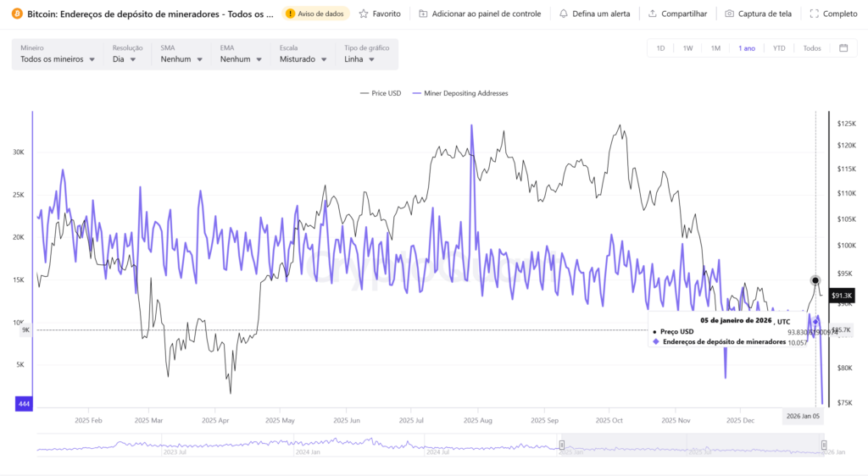Click the orange Bitcoin logo icon

17,14
